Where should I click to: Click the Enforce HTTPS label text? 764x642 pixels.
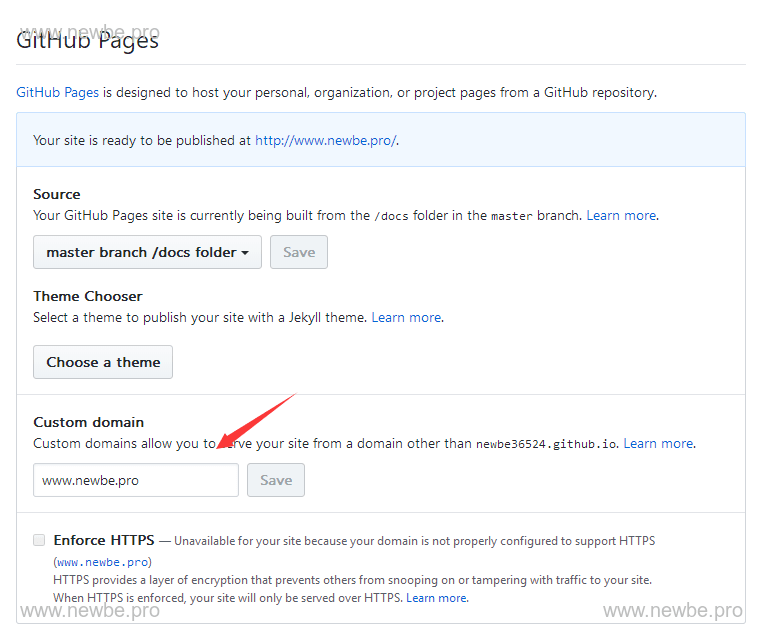click(x=105, y=540)
